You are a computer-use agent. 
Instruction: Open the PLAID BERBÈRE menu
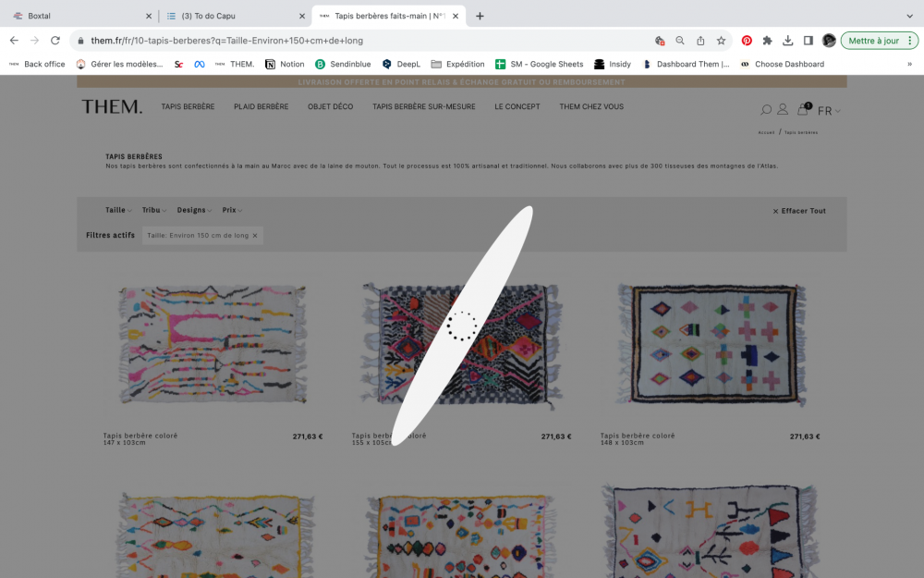(261, 106)
